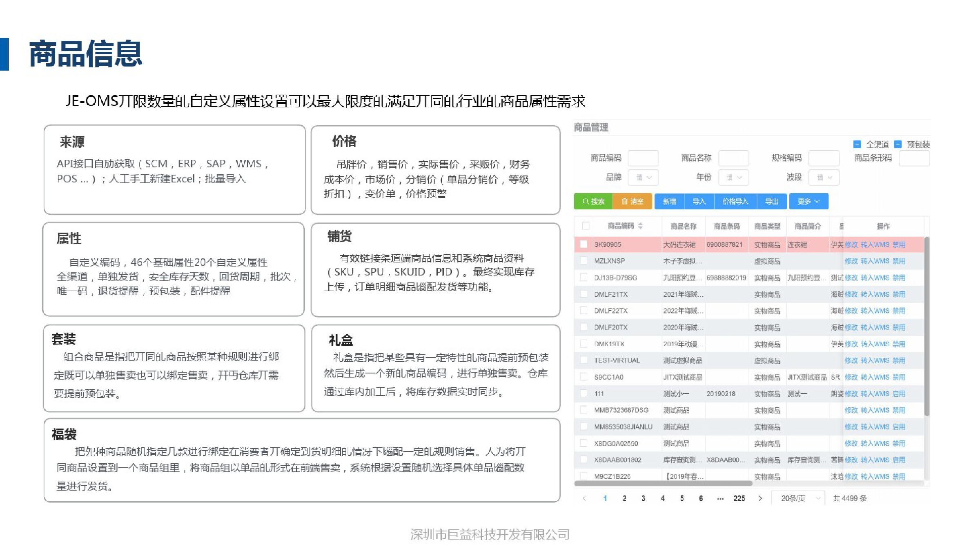Click the pagination ellipsis jump button
The width and height of the screenshot is (980, 551).
pyautogui.click(x=720, y=498)
